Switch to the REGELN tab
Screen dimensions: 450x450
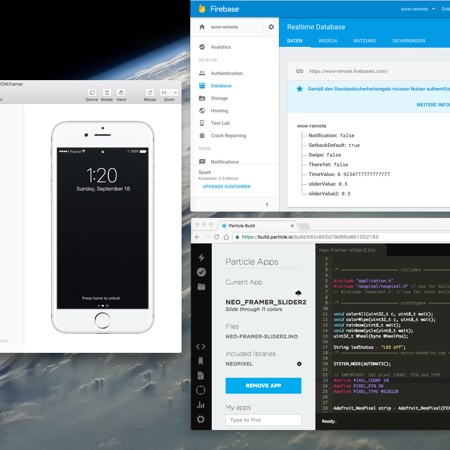[x=328, y=41]
